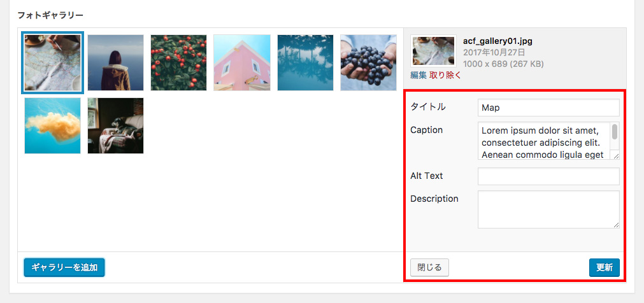644x303 pixels.
Task: Click the 閉じる button
Action: pyautogui.click(x=429, y=268)
